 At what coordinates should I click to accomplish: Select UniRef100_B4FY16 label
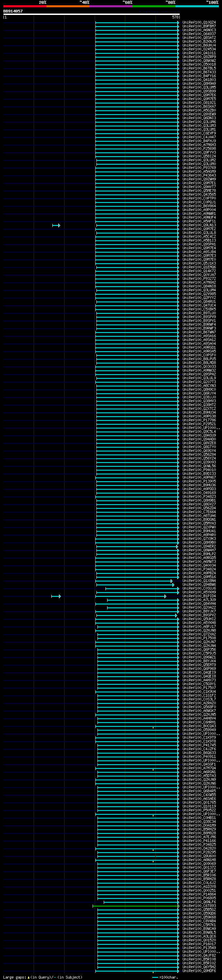pyautogui.click(x=199, y=76)
